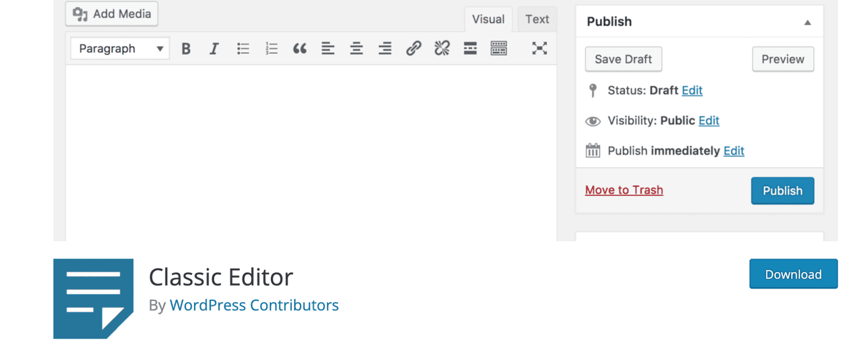Click the Add Media button
Viewport: 868px width, 348px height.
point(112,14)
